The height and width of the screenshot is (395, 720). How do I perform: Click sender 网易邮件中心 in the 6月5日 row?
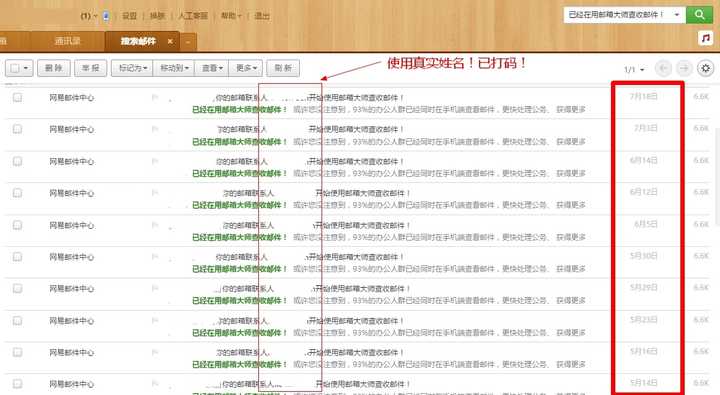click(x=72, y=225)
